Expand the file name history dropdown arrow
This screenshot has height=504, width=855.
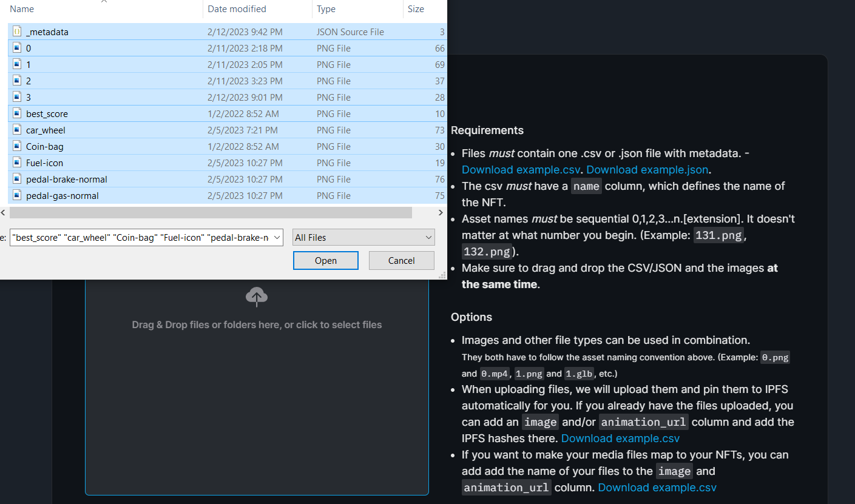tap(277, 238)
